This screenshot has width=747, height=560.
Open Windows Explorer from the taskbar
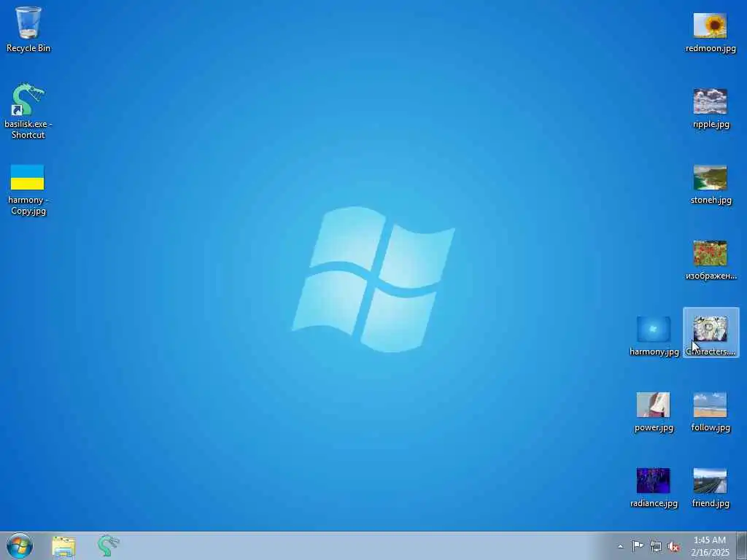[63, 546]
